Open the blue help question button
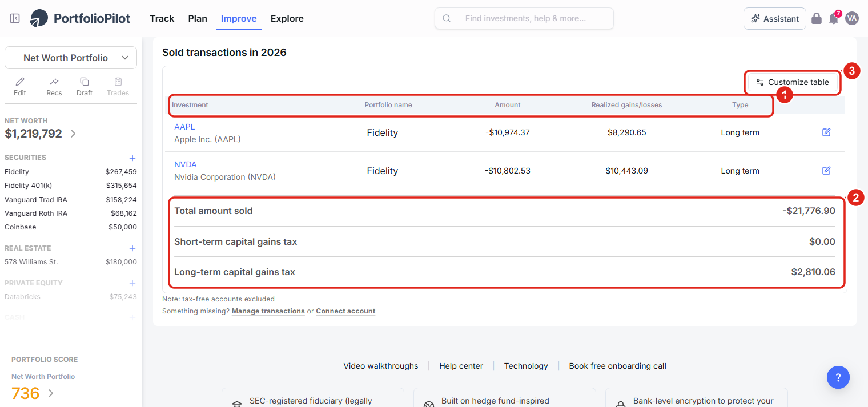868x407 pixels. [x=838, y=377]
